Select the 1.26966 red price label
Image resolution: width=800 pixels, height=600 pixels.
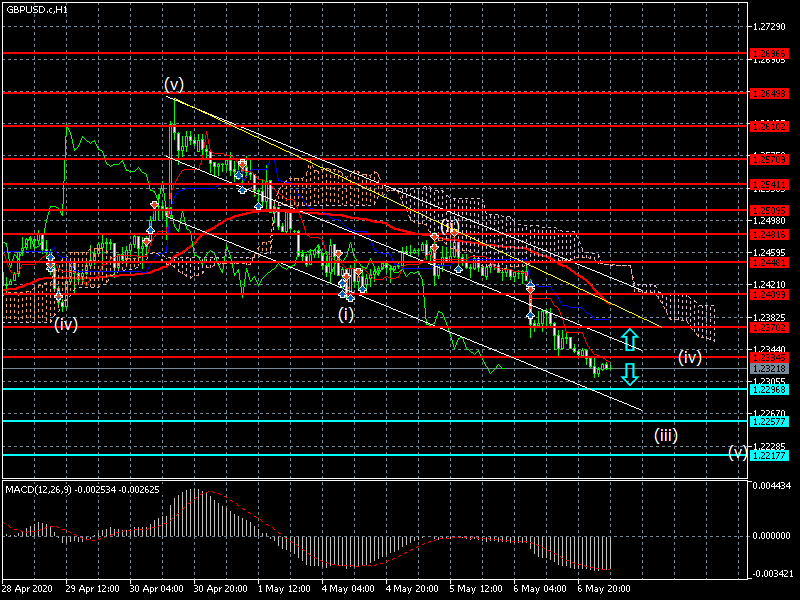click(x=769, y=54)
